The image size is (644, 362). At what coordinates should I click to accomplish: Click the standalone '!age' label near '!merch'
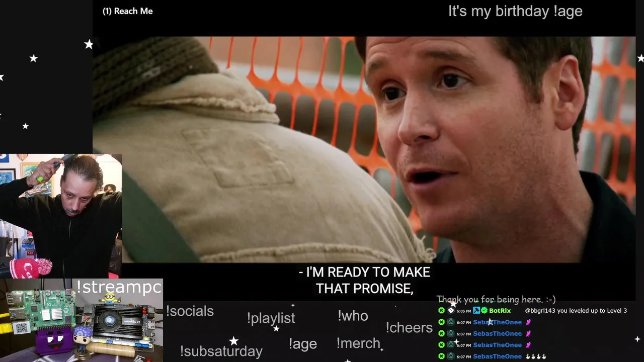[303, 344]
